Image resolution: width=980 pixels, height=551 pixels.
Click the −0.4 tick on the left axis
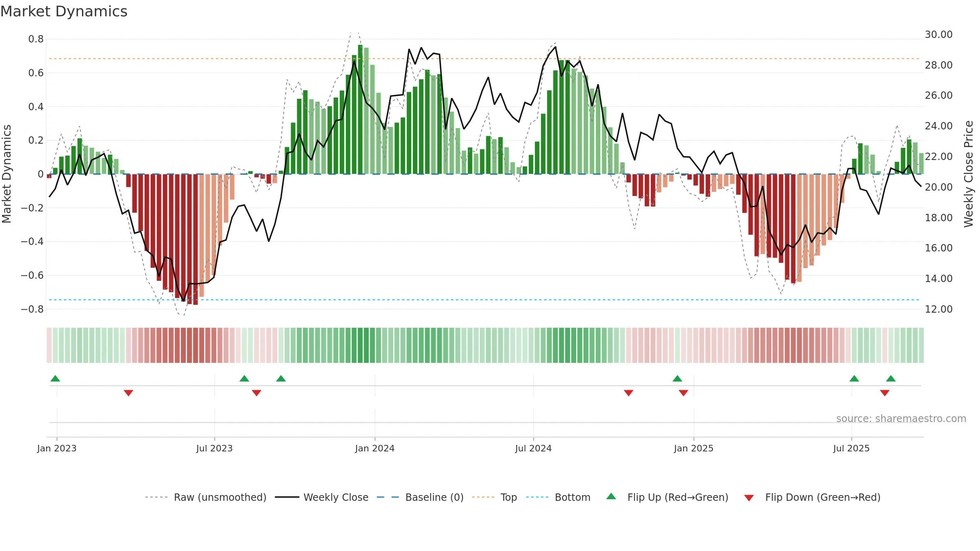(32, 242)
